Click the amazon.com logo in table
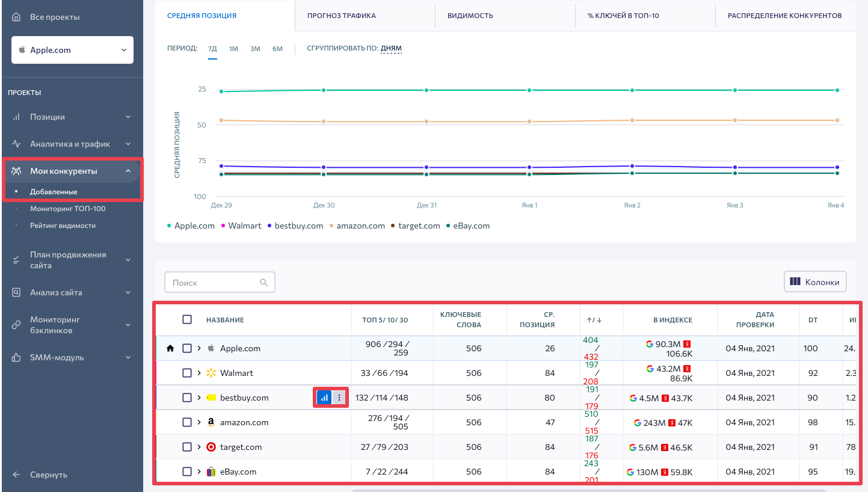This screenshot has width=868, height=492. coord(211,423)
